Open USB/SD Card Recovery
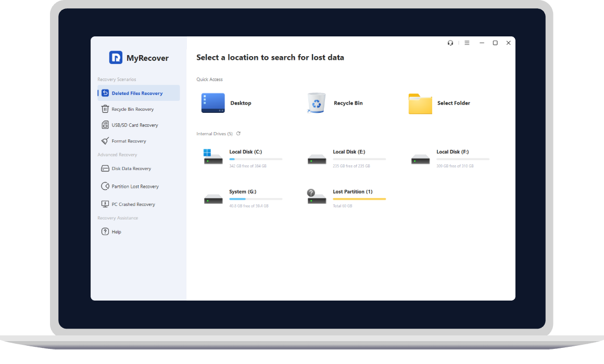 pyautogui.click(x=134, y=125)
